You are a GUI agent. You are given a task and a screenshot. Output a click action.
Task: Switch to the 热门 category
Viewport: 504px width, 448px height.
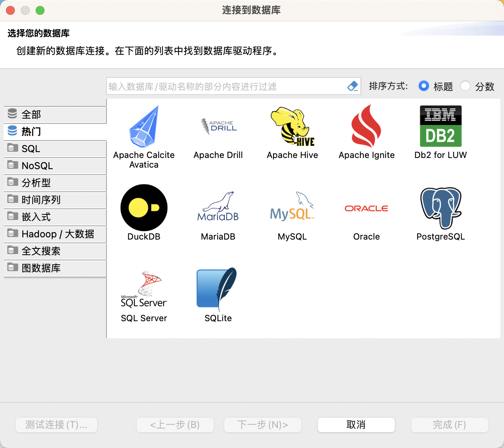(55, 132)
